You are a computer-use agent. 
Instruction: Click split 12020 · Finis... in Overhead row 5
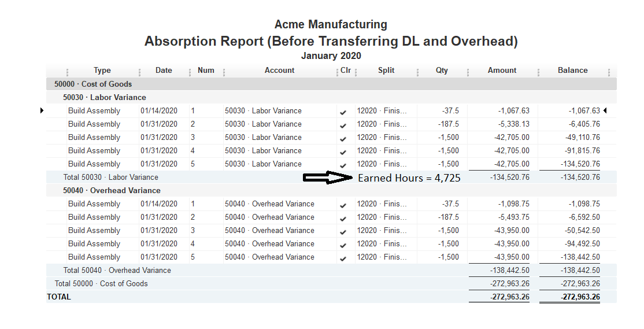click(382, 257)
